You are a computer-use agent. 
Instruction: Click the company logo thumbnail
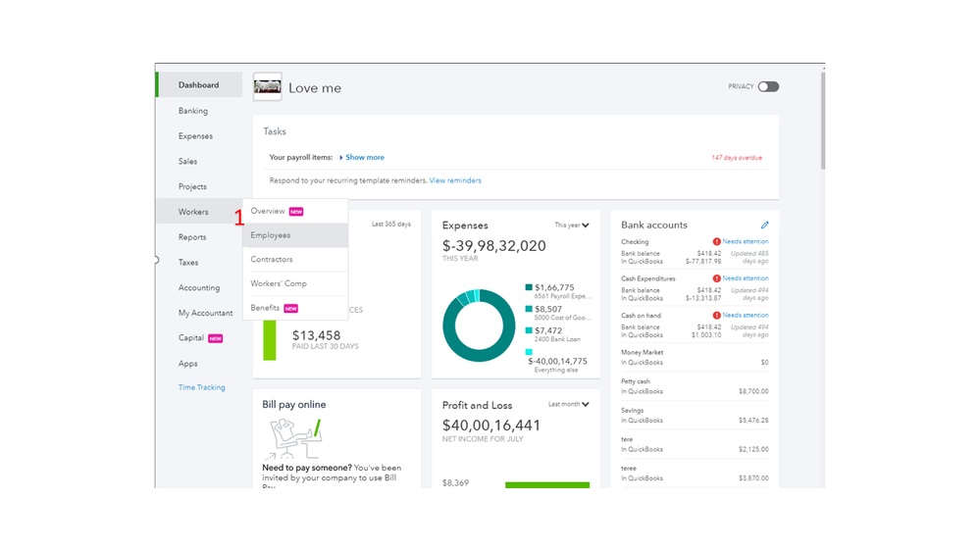pyautogui.click(x=268, y=87)
